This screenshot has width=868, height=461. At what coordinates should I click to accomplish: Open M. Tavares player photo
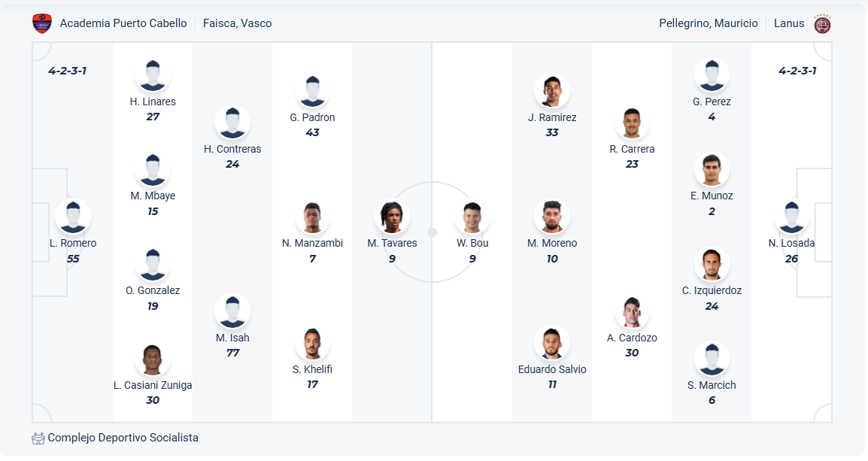click(392, 217)
